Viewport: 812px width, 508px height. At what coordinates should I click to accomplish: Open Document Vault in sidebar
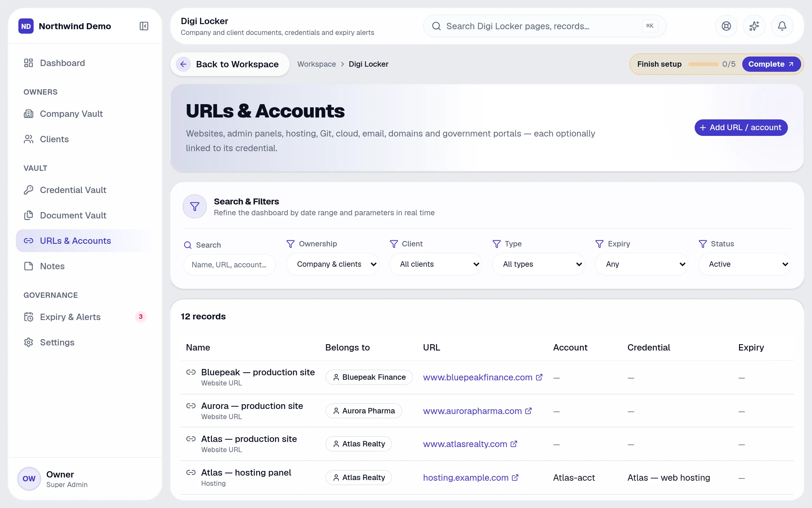pyautogui.click(x=85, y=215)
